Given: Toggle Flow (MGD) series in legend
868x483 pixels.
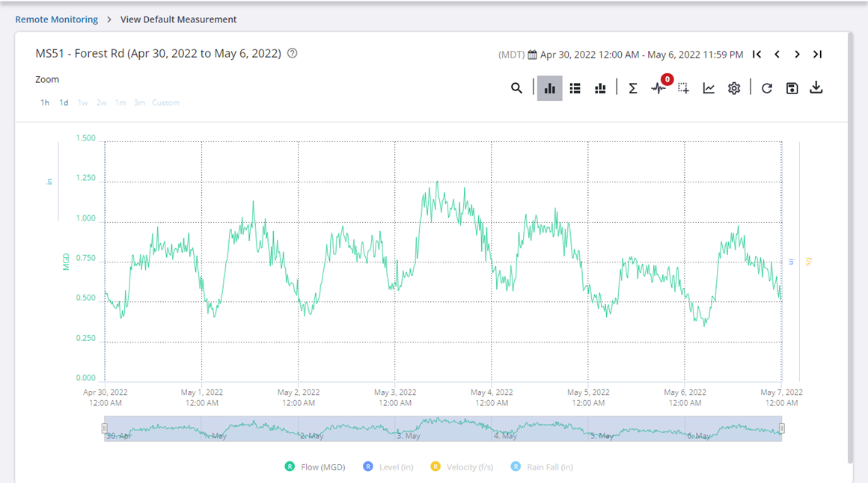Looking at the screenshot, I should (x=315, y=467).
